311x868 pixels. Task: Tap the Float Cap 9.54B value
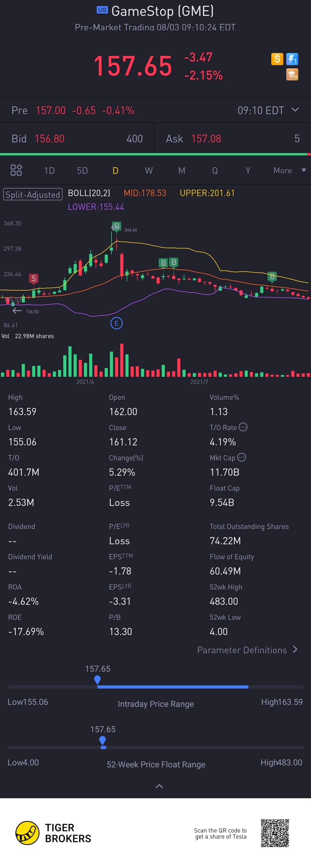coord(222,503)
